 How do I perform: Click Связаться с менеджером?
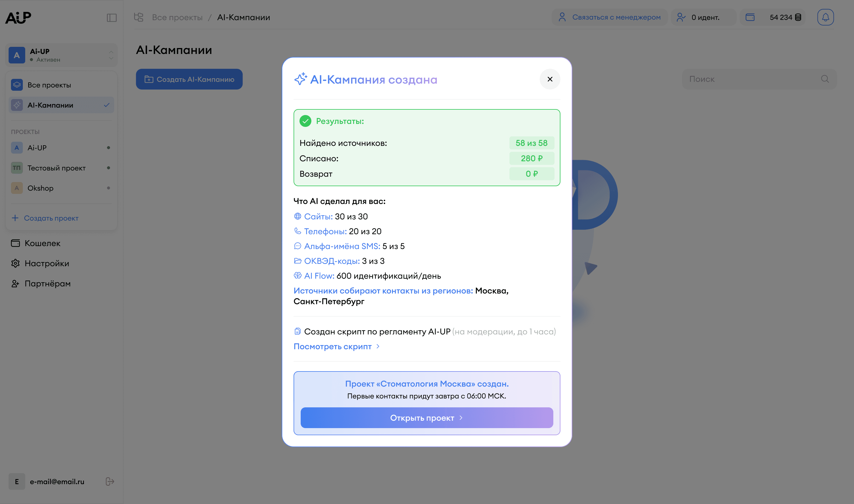[610, 17]
